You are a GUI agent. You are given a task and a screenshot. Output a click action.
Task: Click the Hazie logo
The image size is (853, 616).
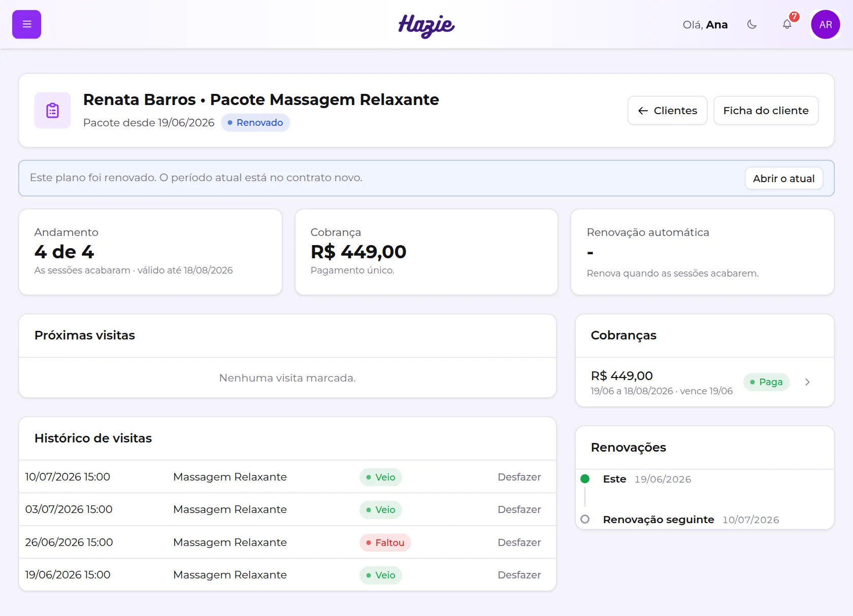pyautogui.click(x=426, y=25)
